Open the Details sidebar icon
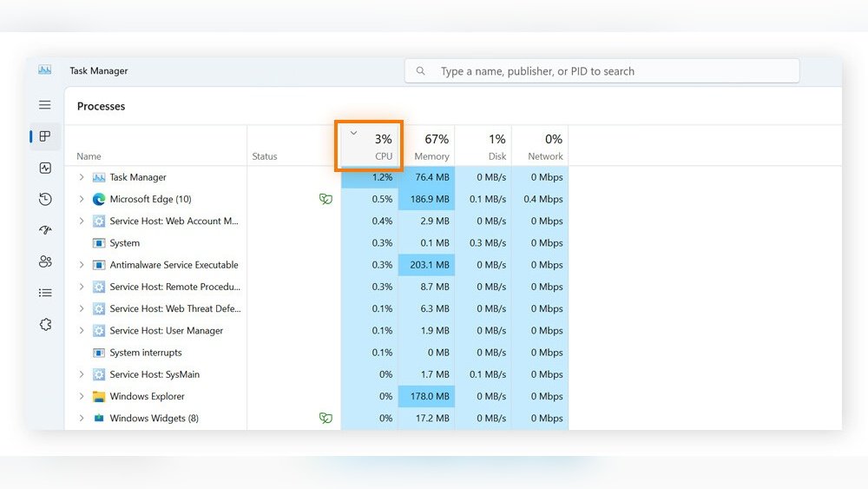Image resolution: width=868 pixels, height=489 pixels. 45,293
